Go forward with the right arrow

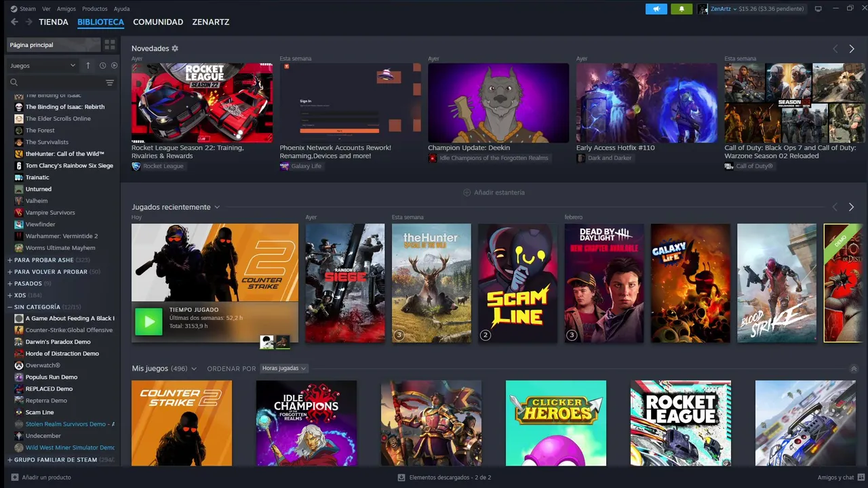28,22
